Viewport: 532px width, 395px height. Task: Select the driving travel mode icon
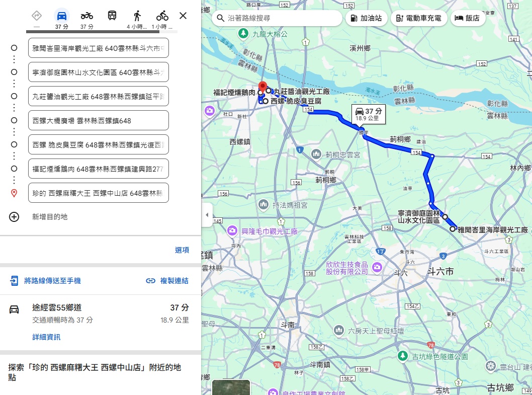[62, 16]
